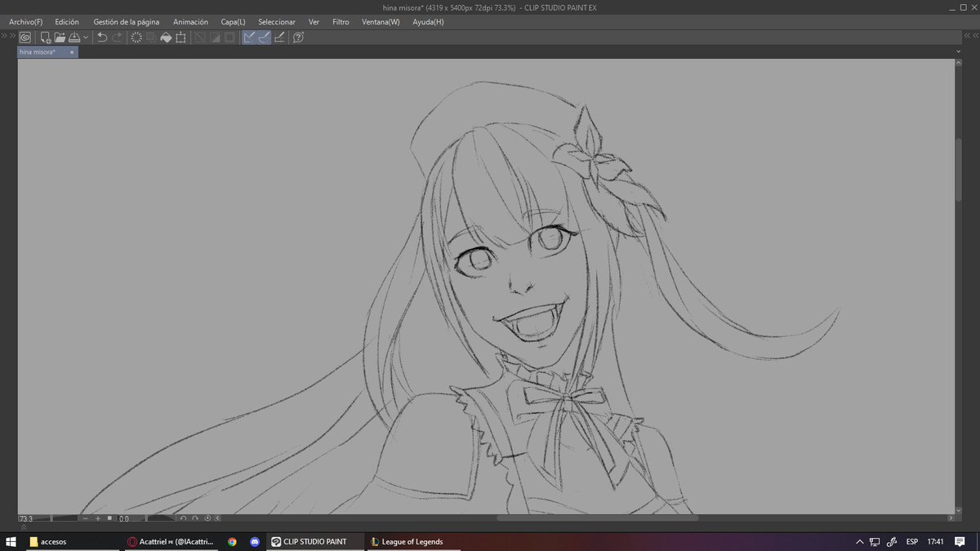Viewport: 980px width, 551px height.
Task: Toggle Snap to Ruler
Action: 250,37
